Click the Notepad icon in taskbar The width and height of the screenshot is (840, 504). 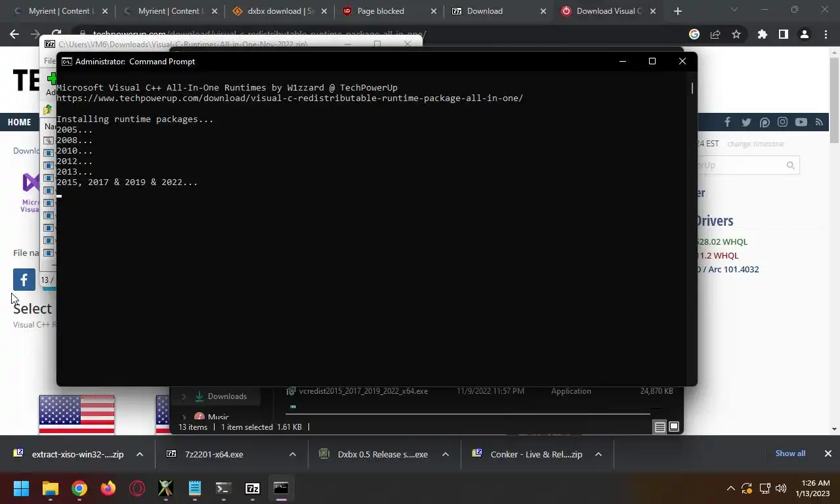[195, 488]
